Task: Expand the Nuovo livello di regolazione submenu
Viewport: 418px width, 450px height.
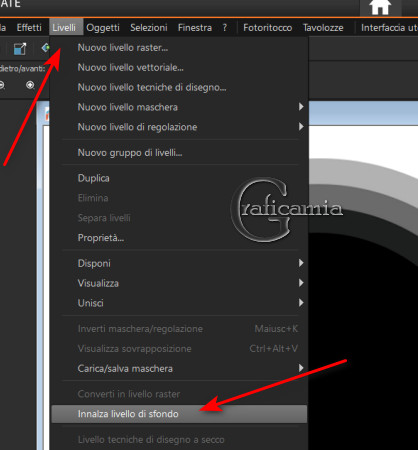Action: [x=179, y=127]
